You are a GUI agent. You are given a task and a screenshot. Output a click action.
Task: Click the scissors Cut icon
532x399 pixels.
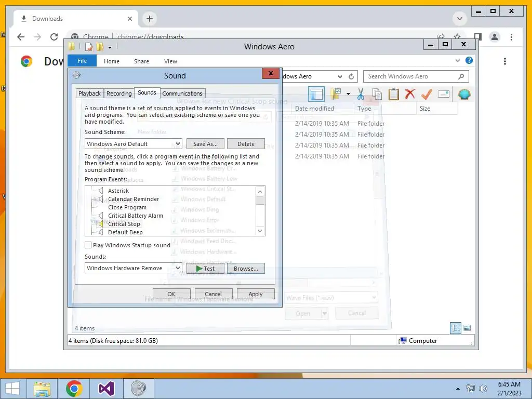click(x=361, y=94)
